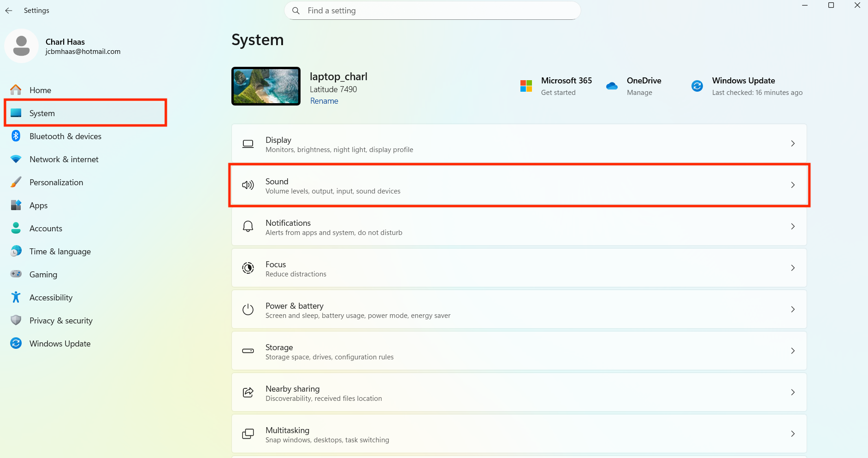
Task: Open Accounts settings from the sidebar
Action: [46, 228]
